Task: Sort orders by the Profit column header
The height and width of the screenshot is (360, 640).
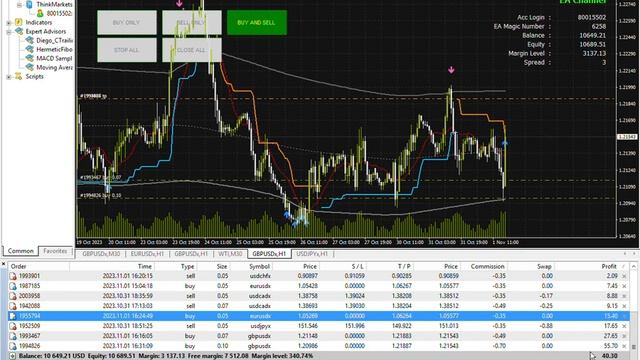Action: click(593, 266)
